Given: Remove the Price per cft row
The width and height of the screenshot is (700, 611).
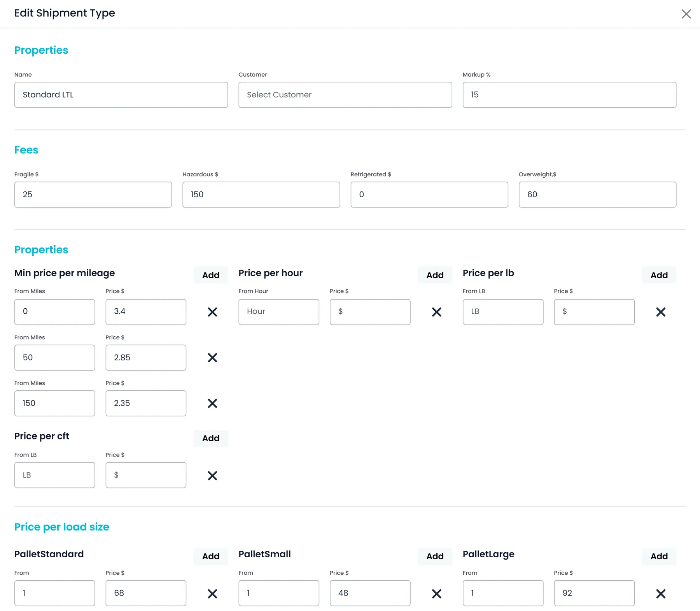Looking at the screenshot, I should tap(212, 476).
